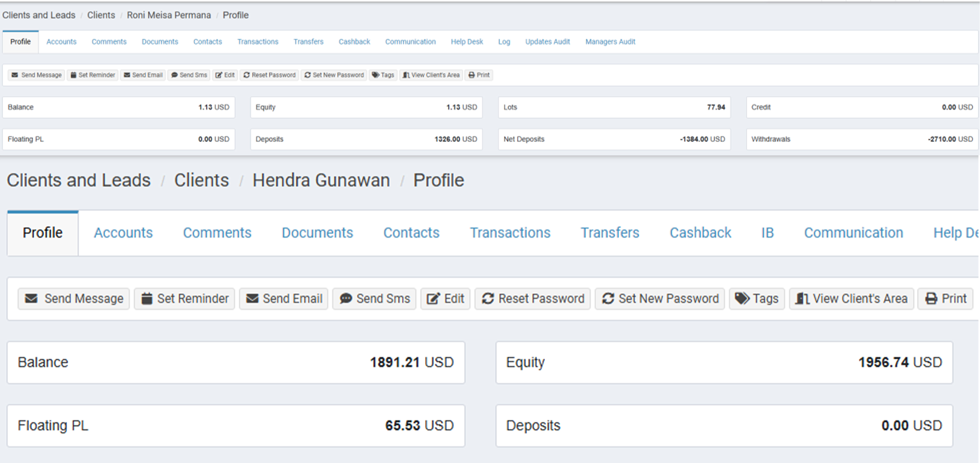
Task: Switch to the Accounts tab for Hendra Gunawan
Action: (123, 233)
